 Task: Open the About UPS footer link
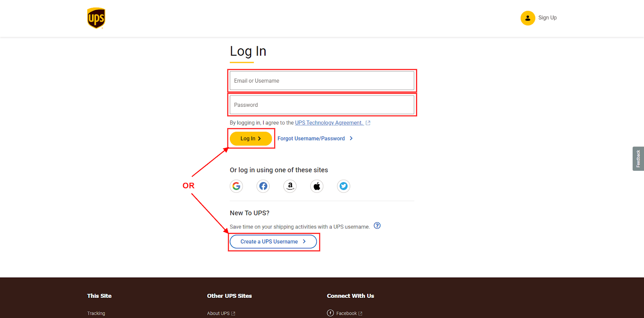coord(218,313)
